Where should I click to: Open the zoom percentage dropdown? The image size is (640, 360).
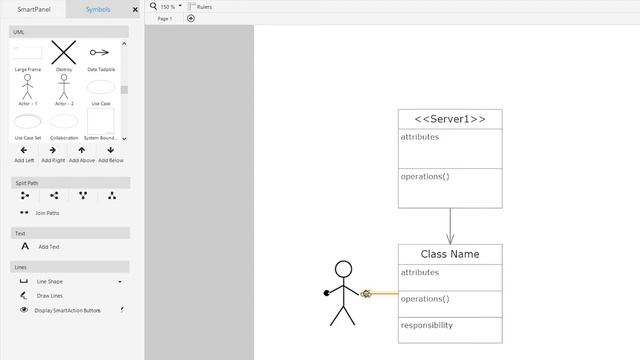(x=180, y=6)
